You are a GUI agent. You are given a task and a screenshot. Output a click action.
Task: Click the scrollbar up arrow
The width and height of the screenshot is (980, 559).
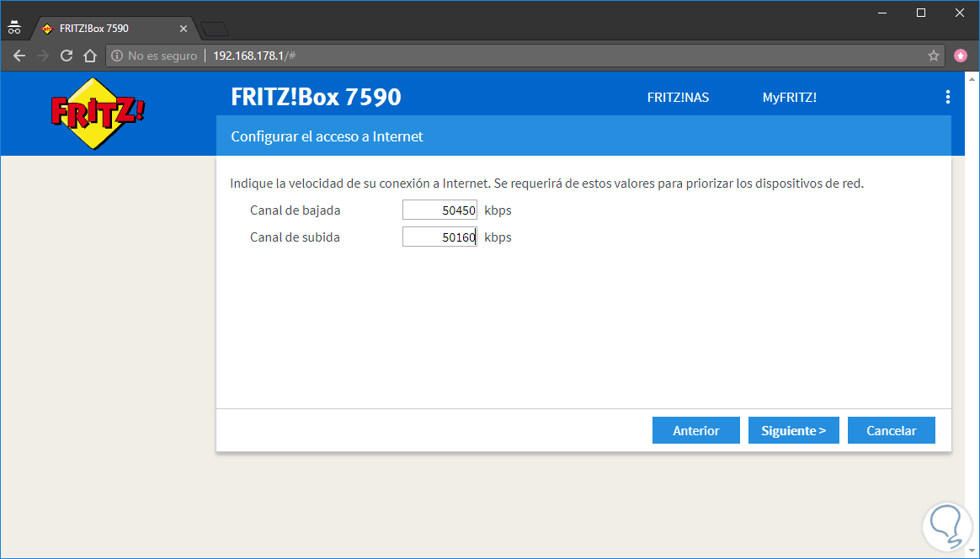[972, 79]
